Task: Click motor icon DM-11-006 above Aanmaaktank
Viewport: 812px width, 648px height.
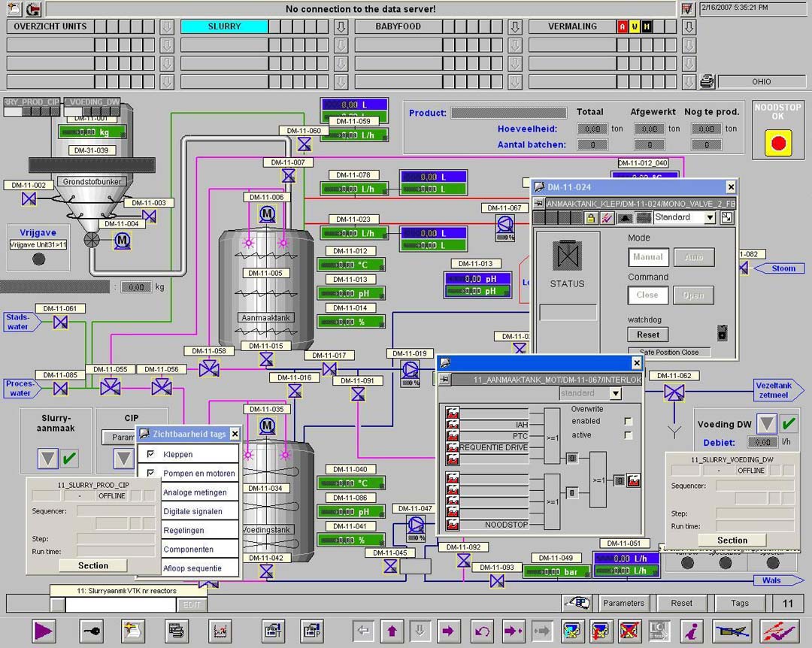Action: (x=266, y=215)
